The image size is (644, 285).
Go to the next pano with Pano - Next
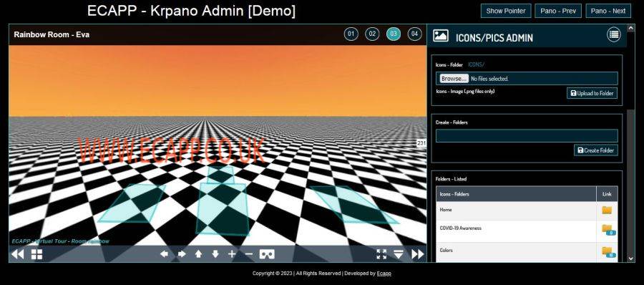[608, 11]
